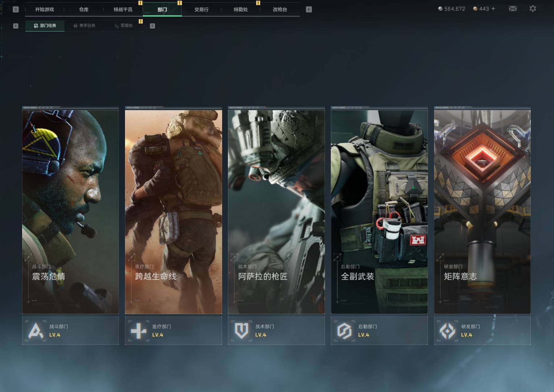Image resolution: width=554 pixels, height=392 pixels.
Task: Open the mail inbox envelope icon
Action: point(513,9)
